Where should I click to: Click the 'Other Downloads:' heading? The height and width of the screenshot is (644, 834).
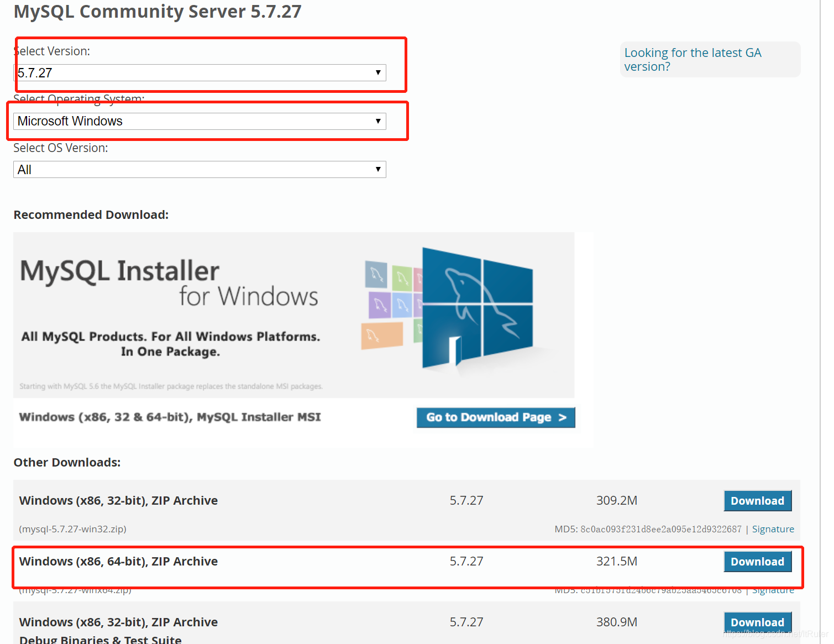coord(67,463)
